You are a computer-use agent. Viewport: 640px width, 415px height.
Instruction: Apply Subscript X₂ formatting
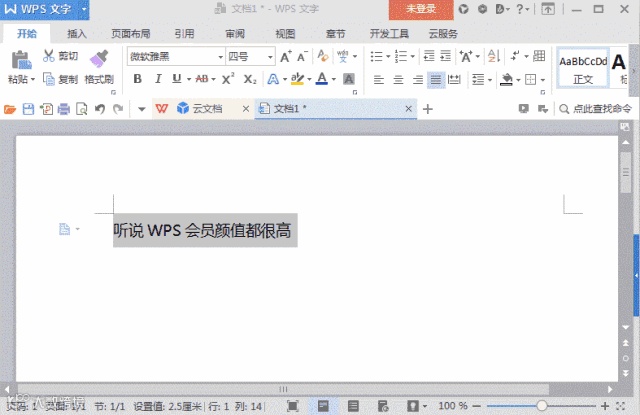(x=250, y=79)
